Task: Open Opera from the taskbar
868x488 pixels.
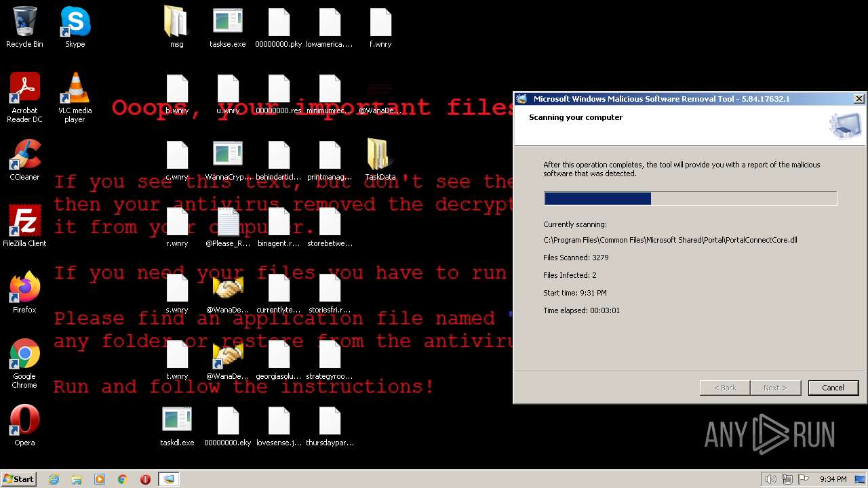Action: 145,479
